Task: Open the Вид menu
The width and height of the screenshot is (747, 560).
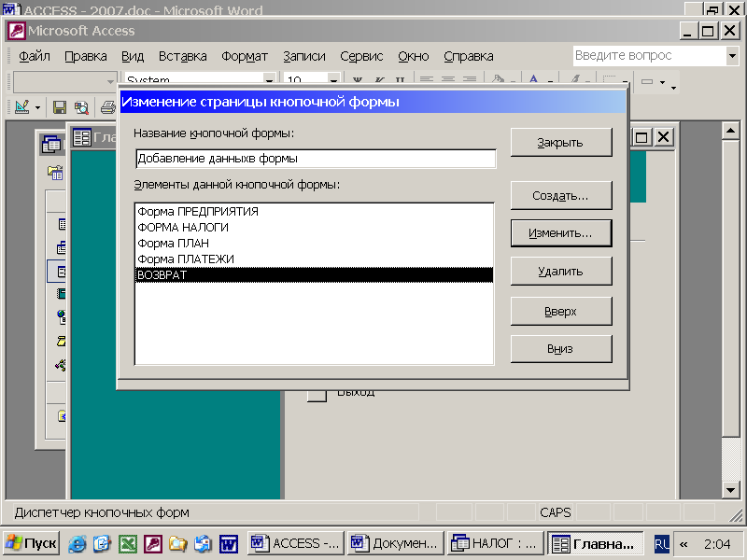Action: 133,56
